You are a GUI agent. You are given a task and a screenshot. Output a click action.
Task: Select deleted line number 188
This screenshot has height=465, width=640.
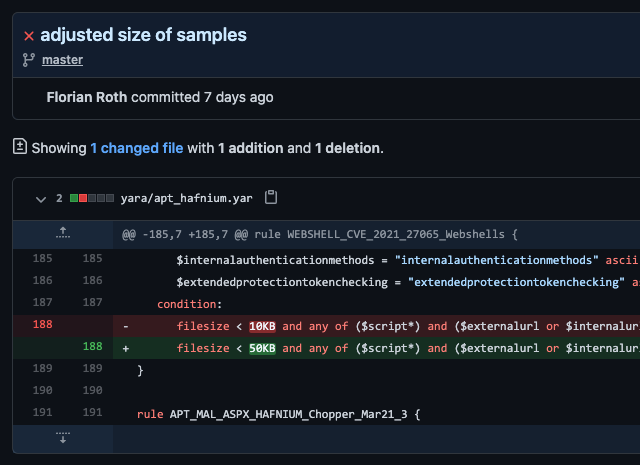tap(43, 325)
